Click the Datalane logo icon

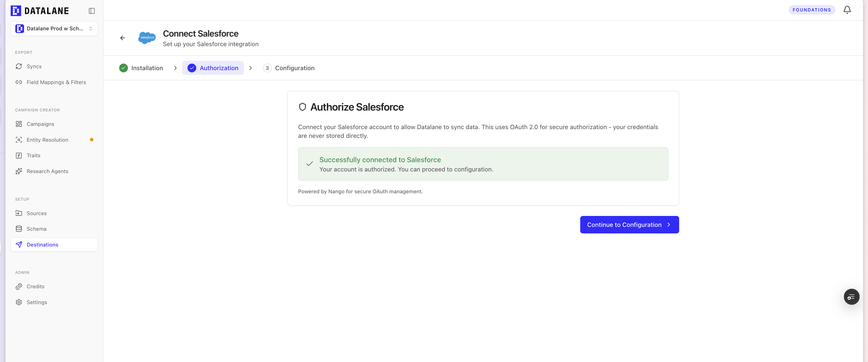(x=16, y=11)
